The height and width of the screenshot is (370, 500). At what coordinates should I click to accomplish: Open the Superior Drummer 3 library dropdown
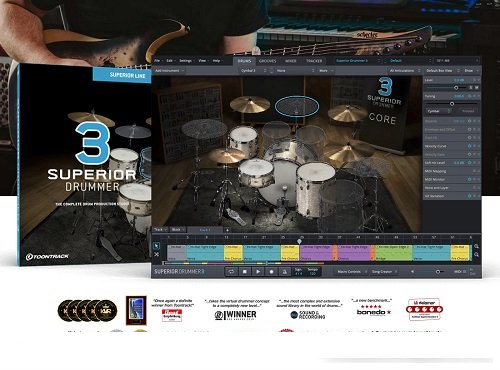click(x=358, y=61)
